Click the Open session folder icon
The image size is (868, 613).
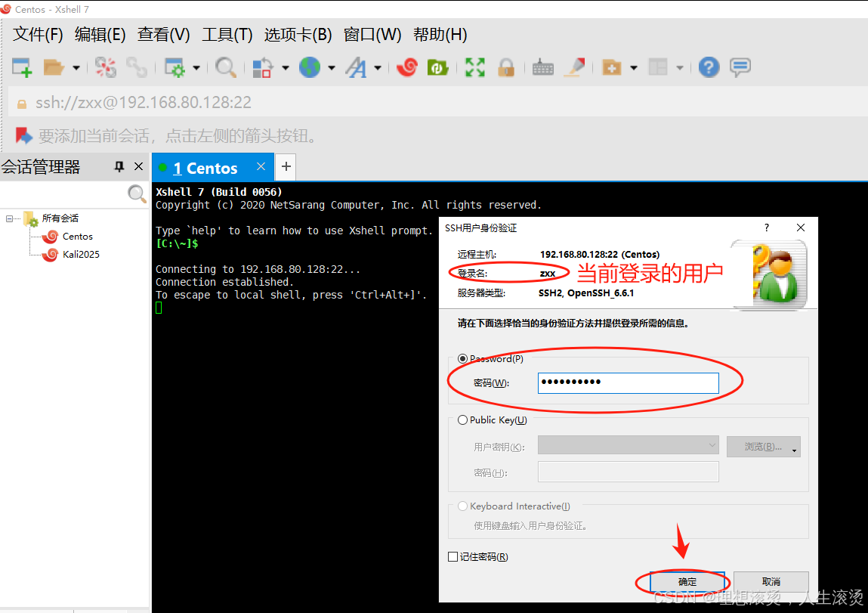[54, 67]
